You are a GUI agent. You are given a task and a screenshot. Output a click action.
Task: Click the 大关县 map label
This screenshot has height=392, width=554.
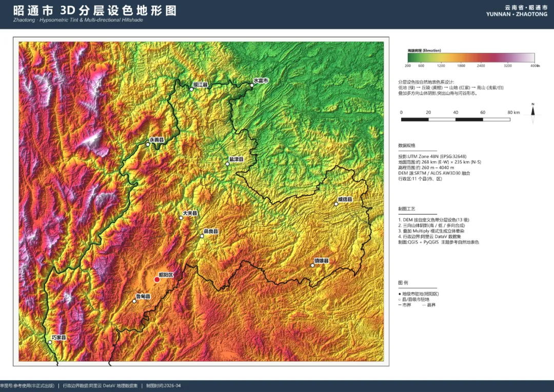click(x=190, y=213)
